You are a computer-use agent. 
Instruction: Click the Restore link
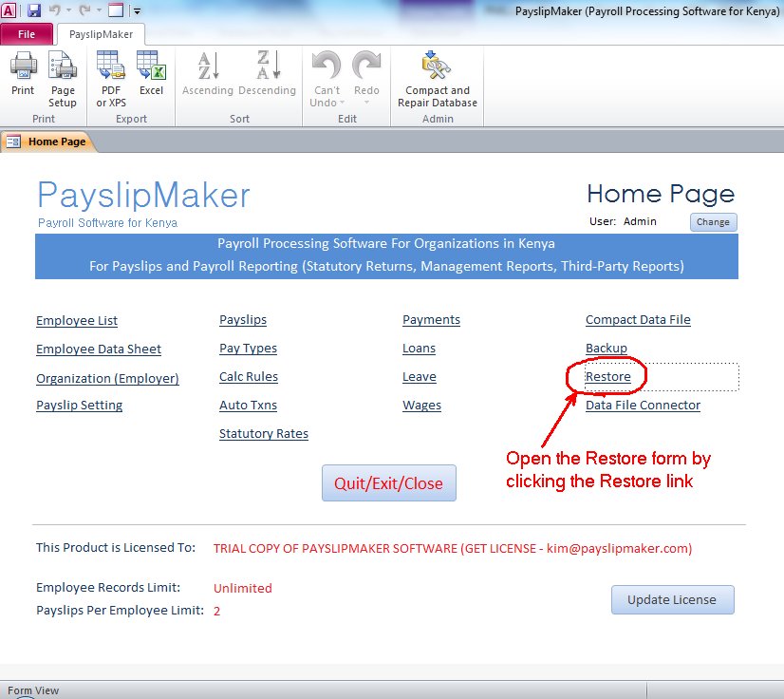click(608, 377)
